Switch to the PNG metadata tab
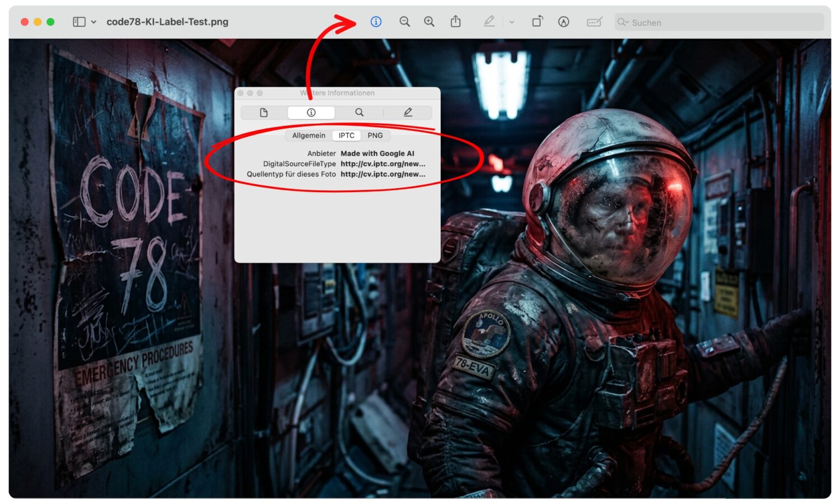Viewport: 840px width, 504px height. pyautogui.click(x=375, y=136)
